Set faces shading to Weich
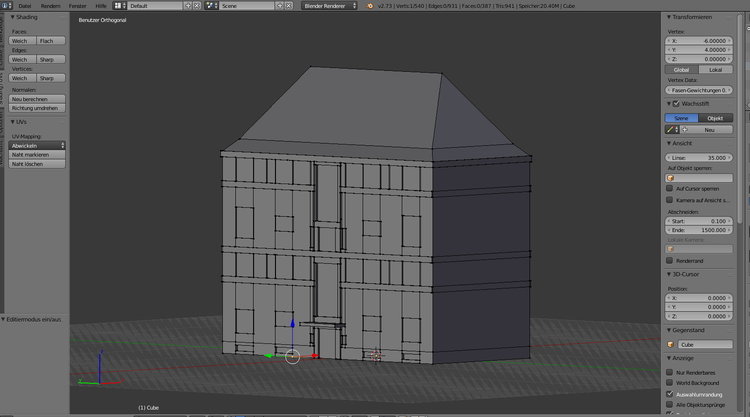 click(22, 41)
